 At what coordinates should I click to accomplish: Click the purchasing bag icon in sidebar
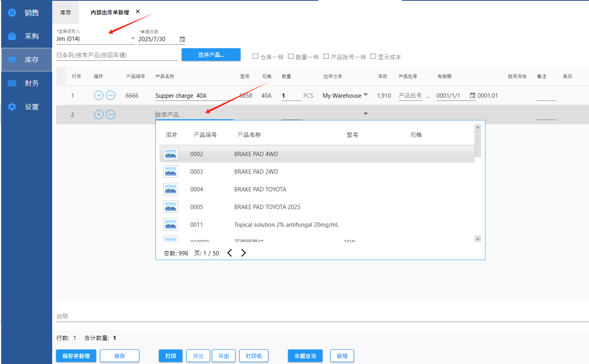click(12, 36)
